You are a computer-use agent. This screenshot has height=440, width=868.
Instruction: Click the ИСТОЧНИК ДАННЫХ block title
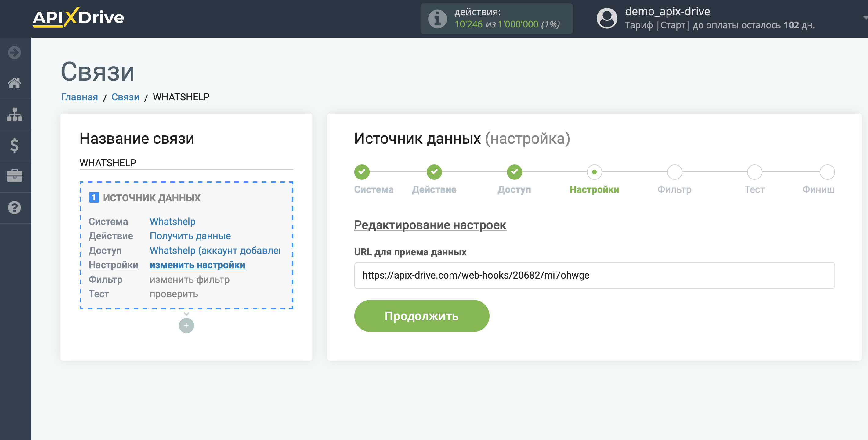152,198
